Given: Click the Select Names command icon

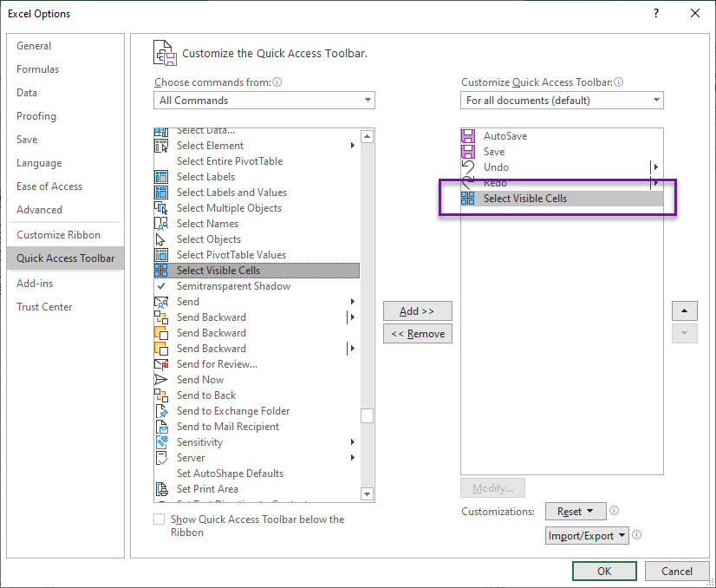Looking at the screenshot, I should coord(161,224).
